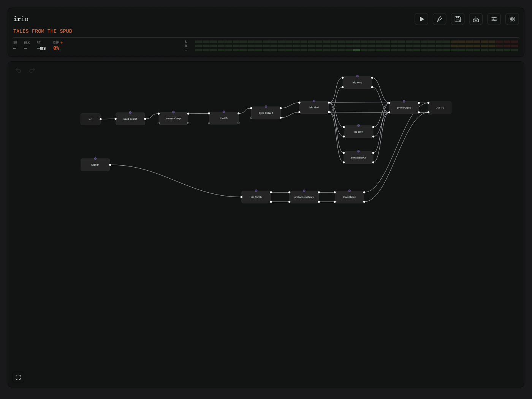Click the purple dot above duress Comp
This screenshot has width=532, height=399.
click(173, 112)
